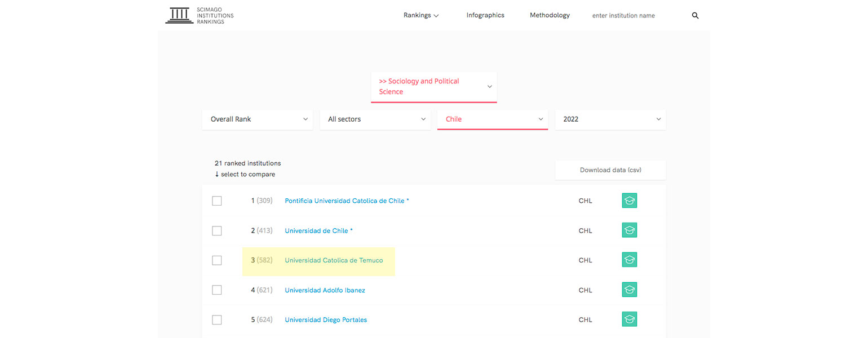Click CHL in Universidad Adolfo Ibanez row
Viewport: 868px width, 338px height.
pyautogui.click(x=586, y=290)
